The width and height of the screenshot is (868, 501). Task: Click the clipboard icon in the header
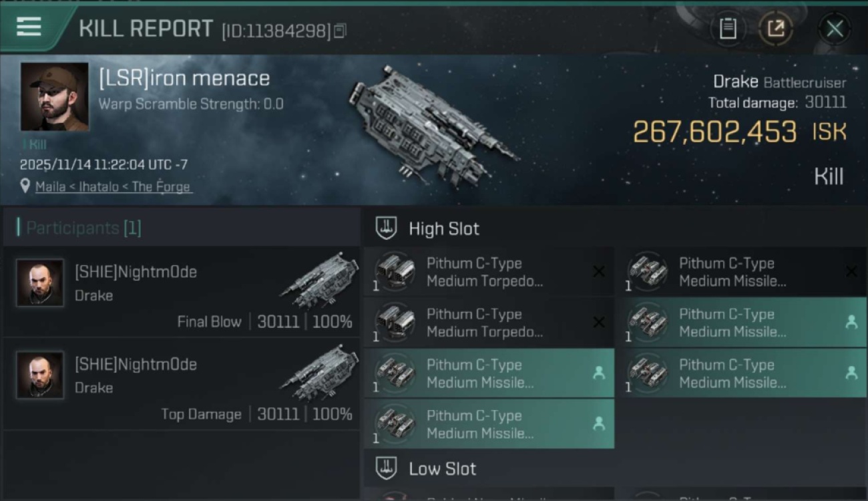coord(728,29)
